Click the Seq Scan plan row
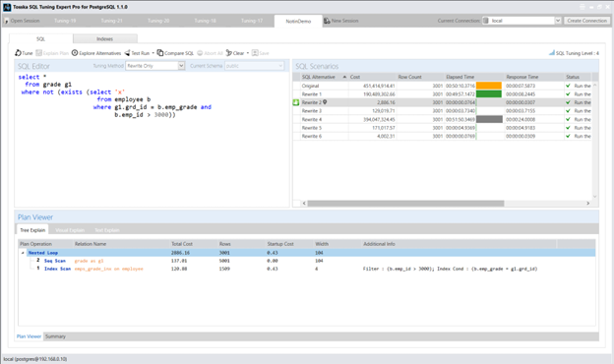 [307, 261]
